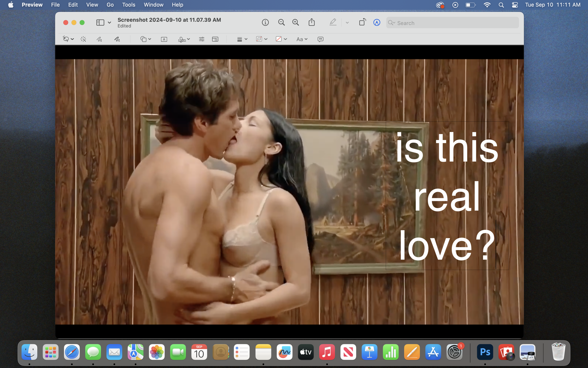Open the Trash in Dock
Image resolution: width=588 pixels, height=368 pixels.
pyautogui.click(x=558, y=352)
